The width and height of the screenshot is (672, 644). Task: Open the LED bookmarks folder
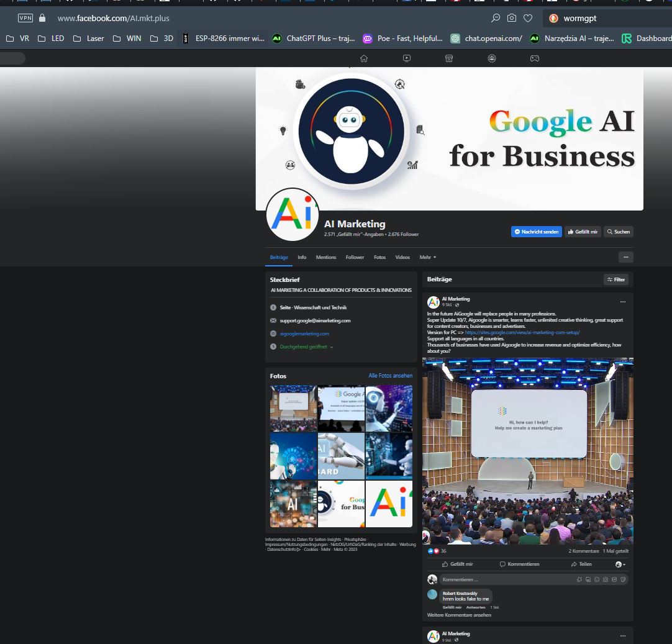tap(51, 39)
